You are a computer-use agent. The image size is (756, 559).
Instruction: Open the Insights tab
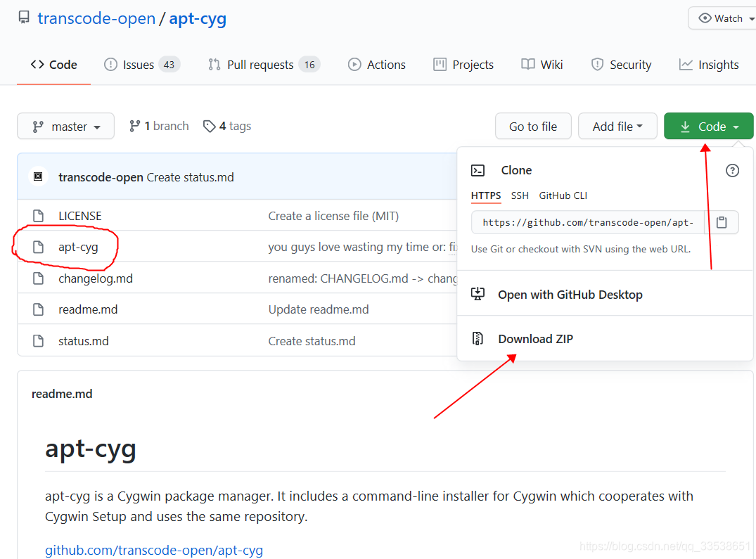coord(709,65)
